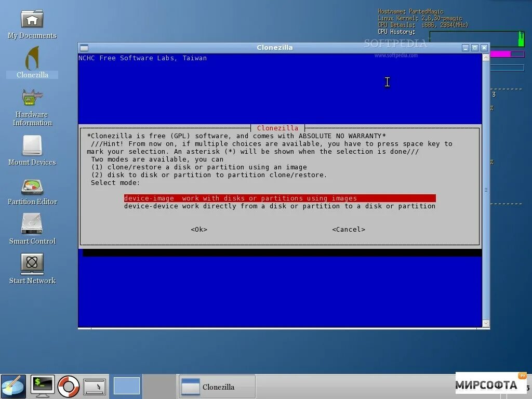The image size is (532, 399).
Task: Open the Hardware Information desktop icon
Action: 32,108
